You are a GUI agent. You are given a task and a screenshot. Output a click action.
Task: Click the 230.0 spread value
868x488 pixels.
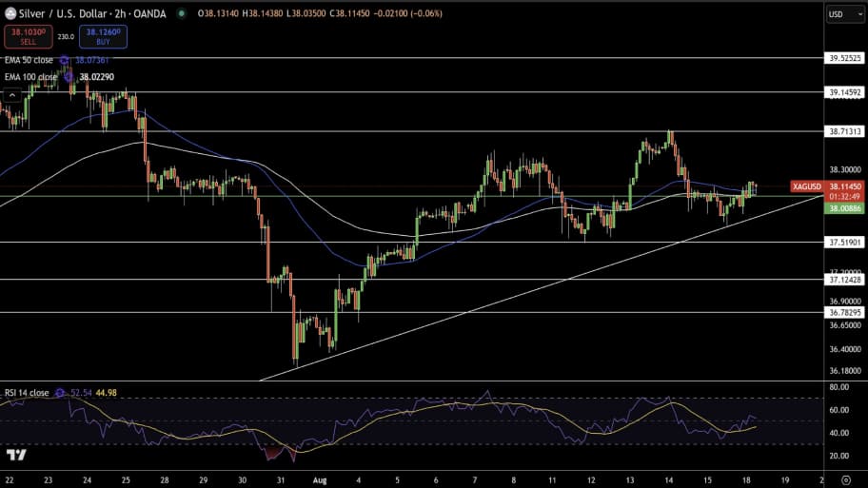pos(66,36)
